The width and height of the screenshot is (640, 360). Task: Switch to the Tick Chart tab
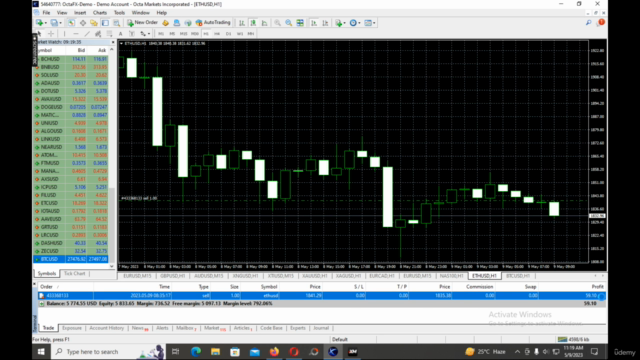tap(75, 273)
